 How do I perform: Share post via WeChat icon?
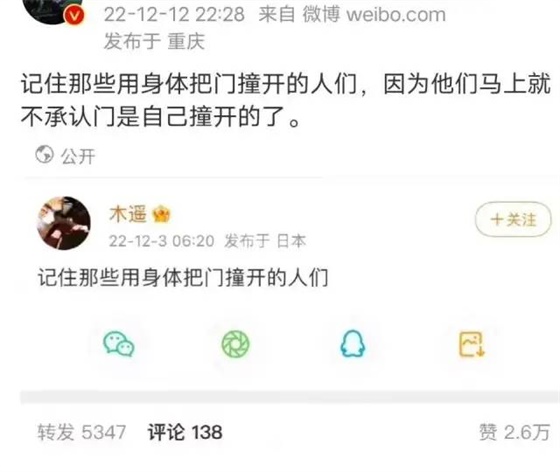click(x=119, y=344)
